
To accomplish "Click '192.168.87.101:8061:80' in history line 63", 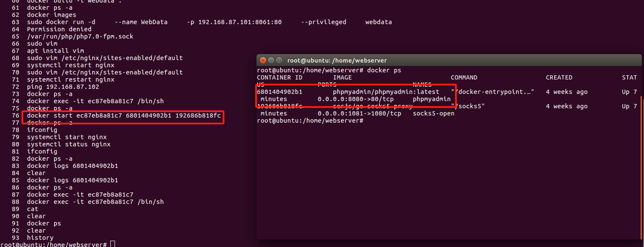I will pos(240,22).
